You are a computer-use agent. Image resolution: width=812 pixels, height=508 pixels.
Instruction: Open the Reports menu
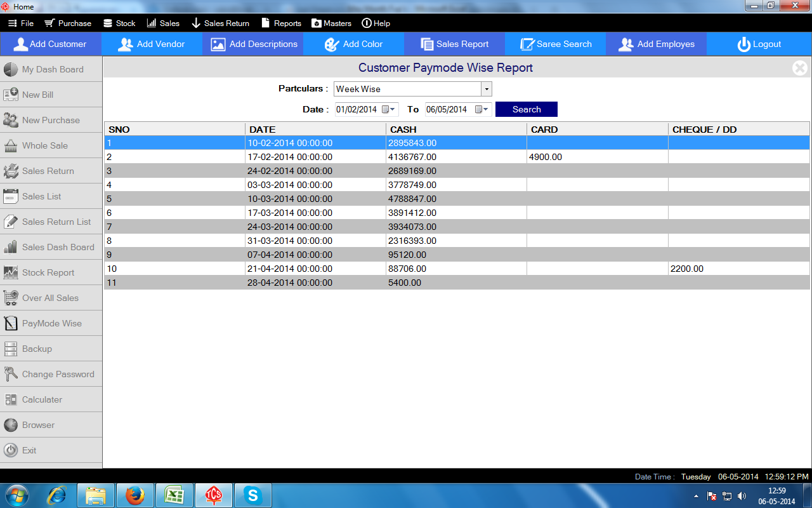click(x=281, y=23)
